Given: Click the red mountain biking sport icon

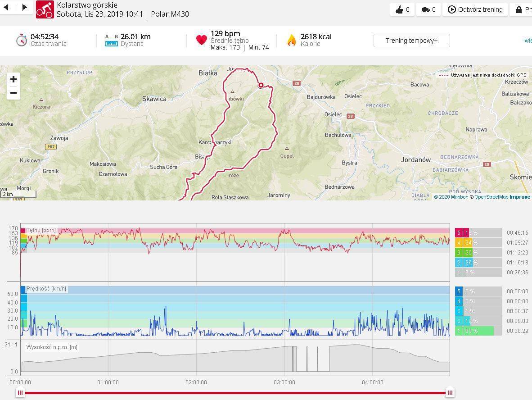Looking at the screenshot, I should click(45, 9).
